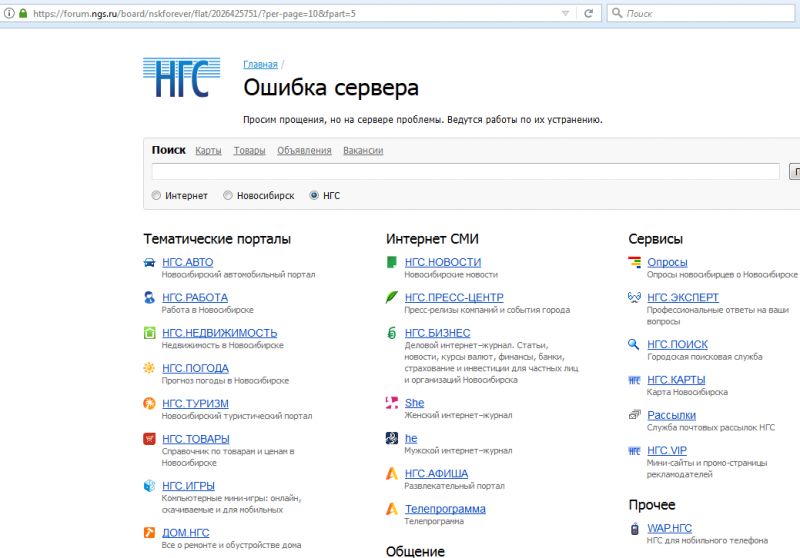Select the Новосибирск search radio button
Viewport: 800px width, 558px height.
[x=228, y=195]
